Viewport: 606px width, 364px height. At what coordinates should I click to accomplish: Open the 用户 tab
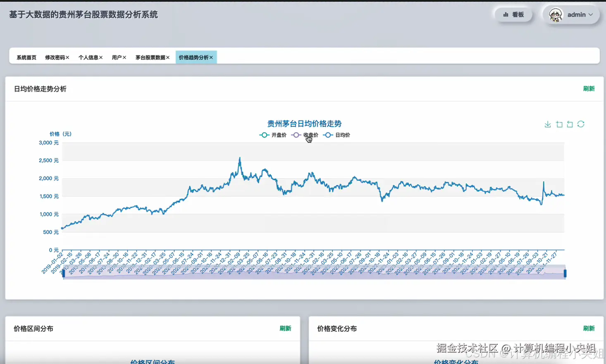(x=116, y=57)
